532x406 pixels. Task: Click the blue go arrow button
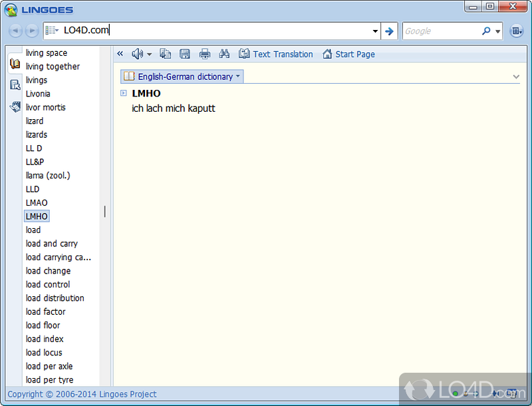[x=390, y=31]
